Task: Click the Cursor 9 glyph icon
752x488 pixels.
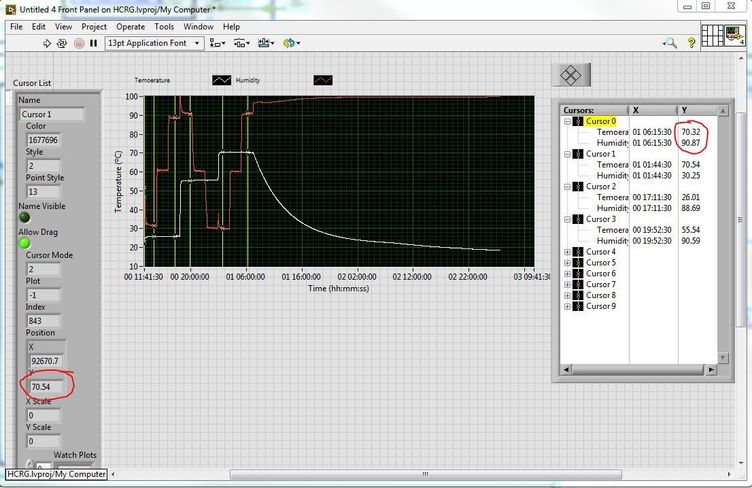Action: [578, 306]
